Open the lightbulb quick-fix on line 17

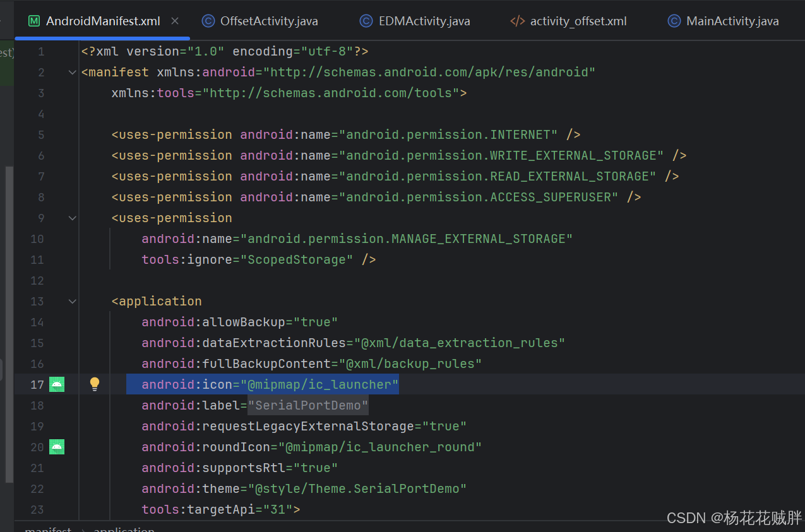click(x=95, y=384)
